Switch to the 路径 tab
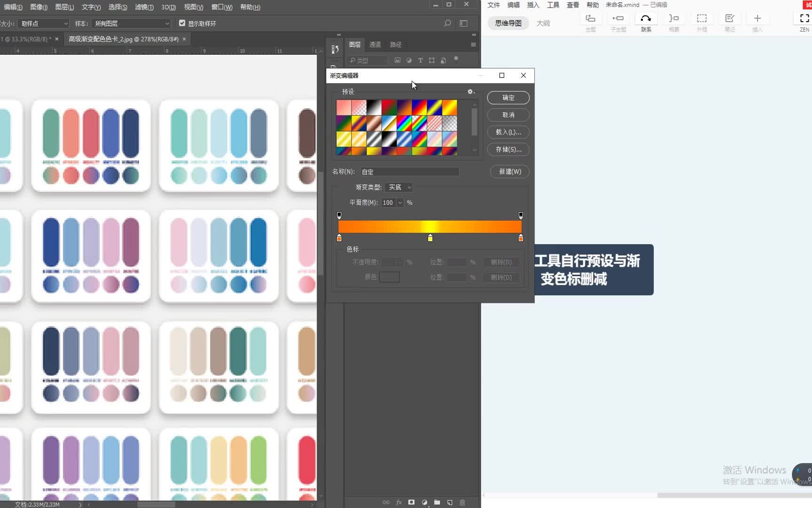 click(396, 45)
